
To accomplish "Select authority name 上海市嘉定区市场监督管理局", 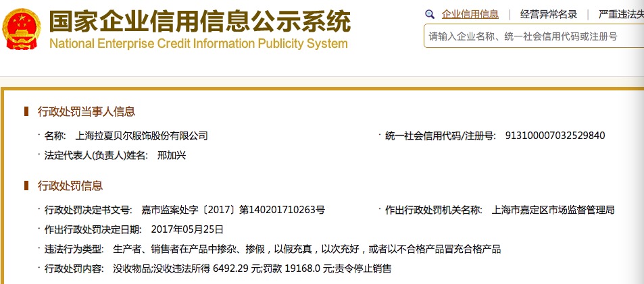I will coord(553,210).
